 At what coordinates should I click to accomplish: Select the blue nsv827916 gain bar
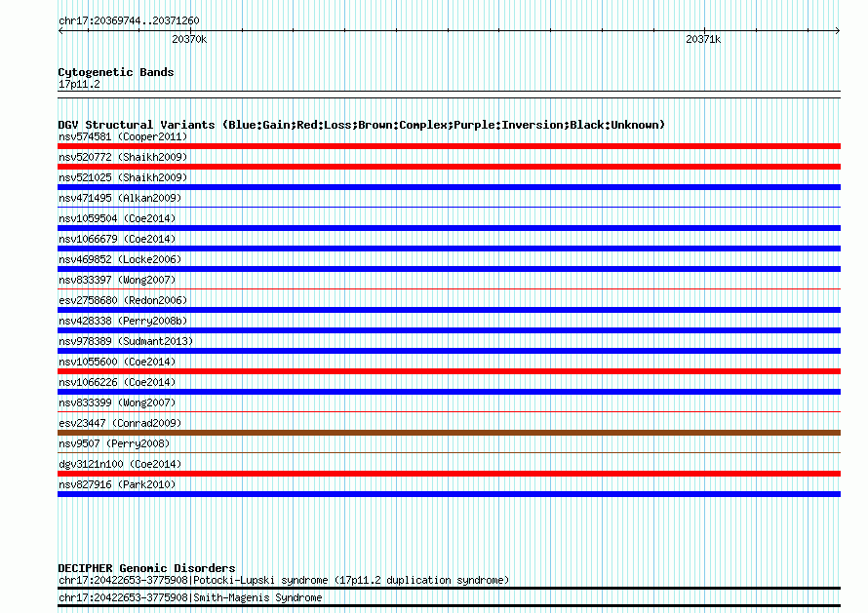(x=449, y=494)
